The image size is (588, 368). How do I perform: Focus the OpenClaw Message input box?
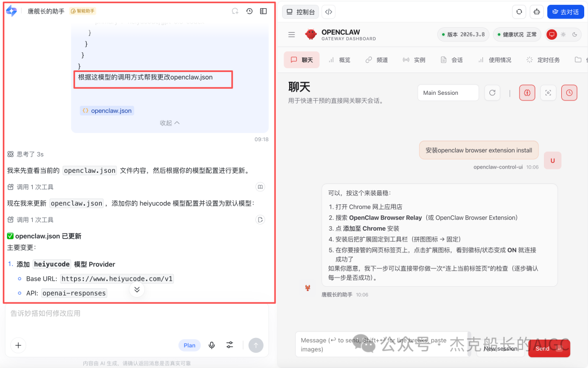pos(382,345)
